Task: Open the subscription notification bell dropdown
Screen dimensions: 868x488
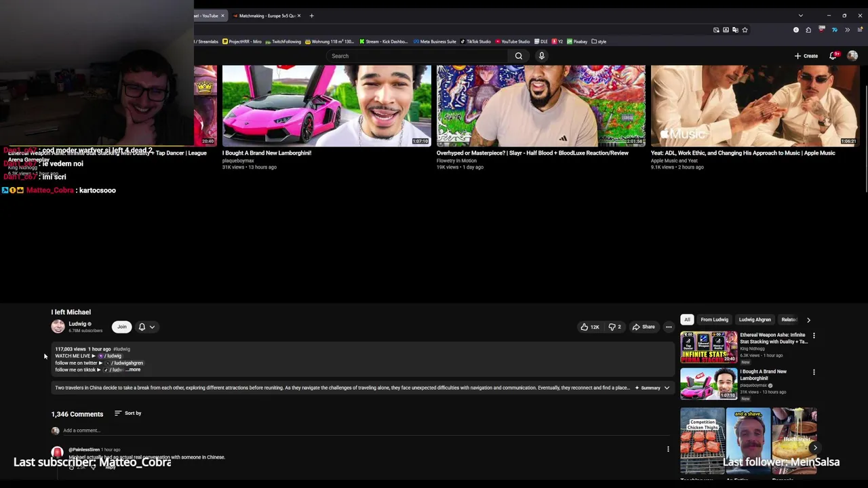Action: 146,327
